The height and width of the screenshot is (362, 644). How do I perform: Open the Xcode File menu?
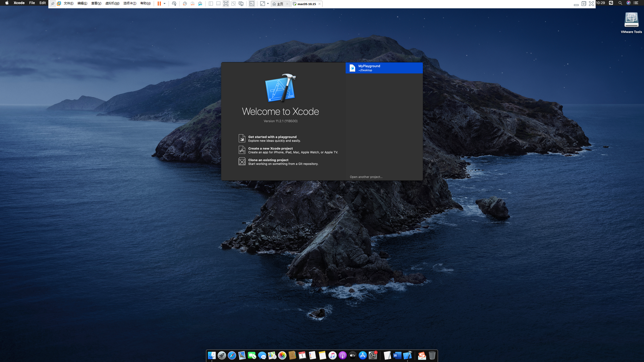tap(32, 3)
